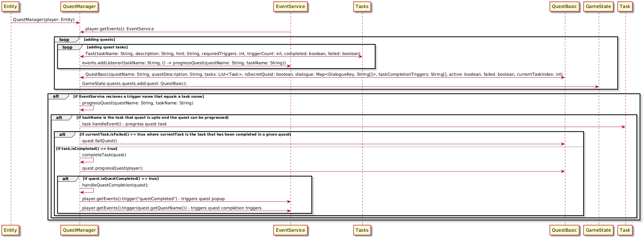Click the top QuestBasic participant box
Image resolution: width=644 pixels, height=239 pixels.
pyautogui.click(x=565, y=6)
